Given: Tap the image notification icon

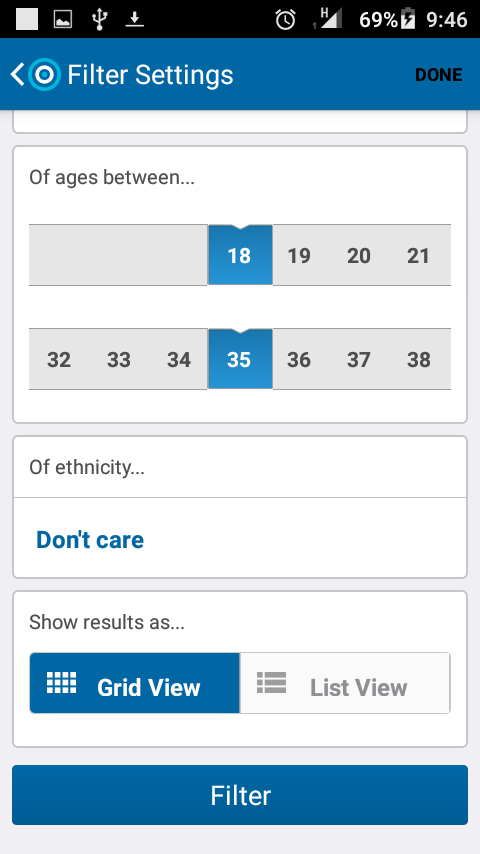Looking at the screenshot, I should coord(63,20).
